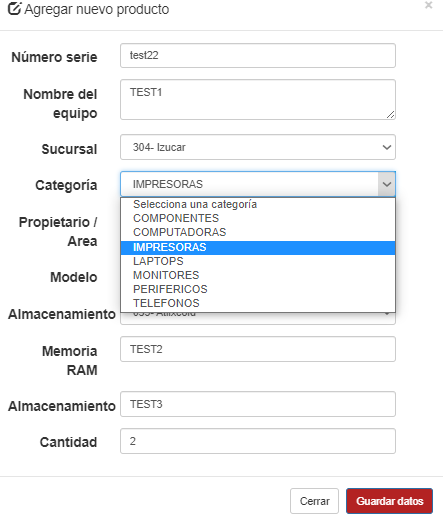
Task: Click the edit icon beside Agregar nuevo producto
Action: point(14,9)
